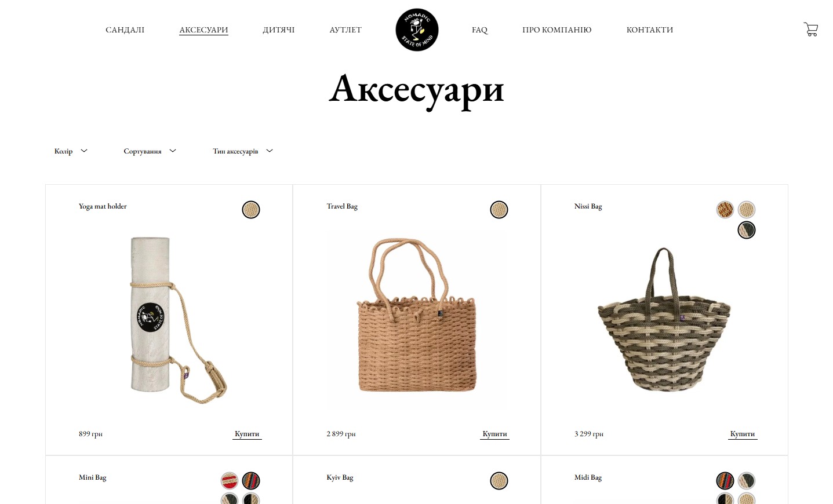Select beige swatch on Kyiv Bag
Viewport: 833px width, 504px height.
[x=499, y=481]
